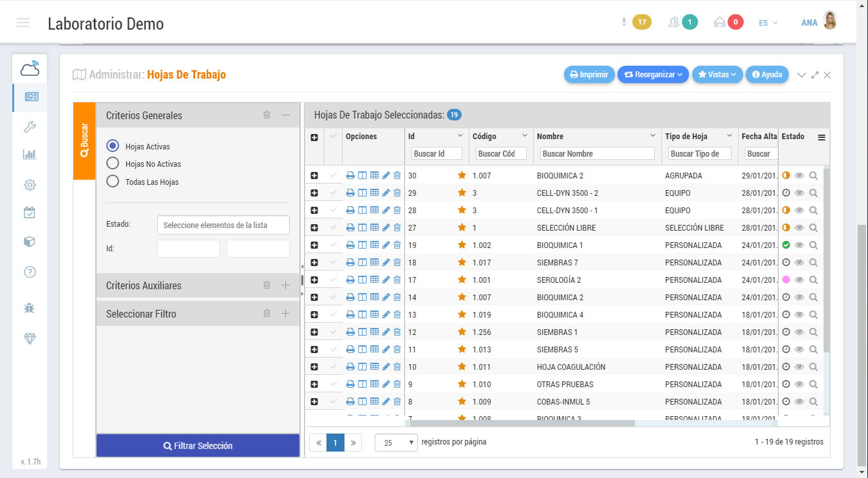Open cube sidebar icon
This screenshot has height=478, width=868.
click(30, 242)
